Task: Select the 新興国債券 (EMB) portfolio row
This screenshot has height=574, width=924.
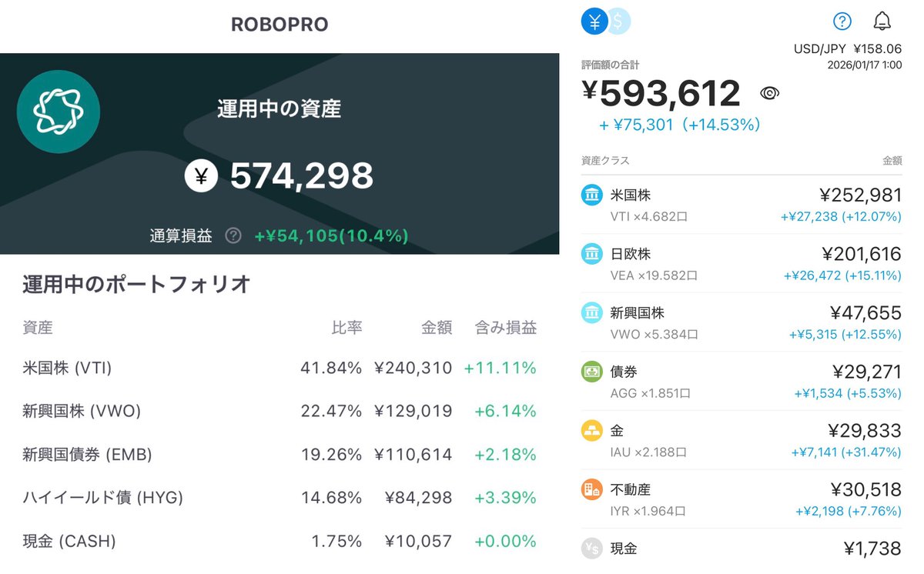Action: point(280,455)
